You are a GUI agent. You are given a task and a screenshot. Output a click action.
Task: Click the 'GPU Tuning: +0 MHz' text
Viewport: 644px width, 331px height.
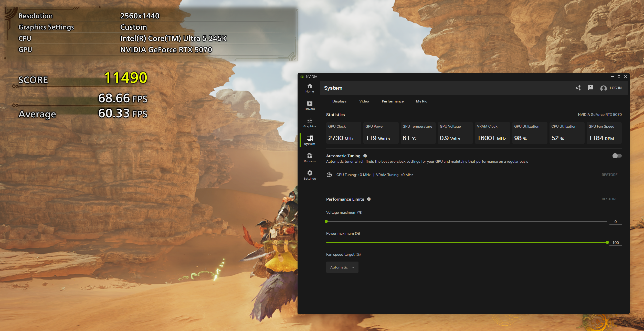[x=353, y=175]
